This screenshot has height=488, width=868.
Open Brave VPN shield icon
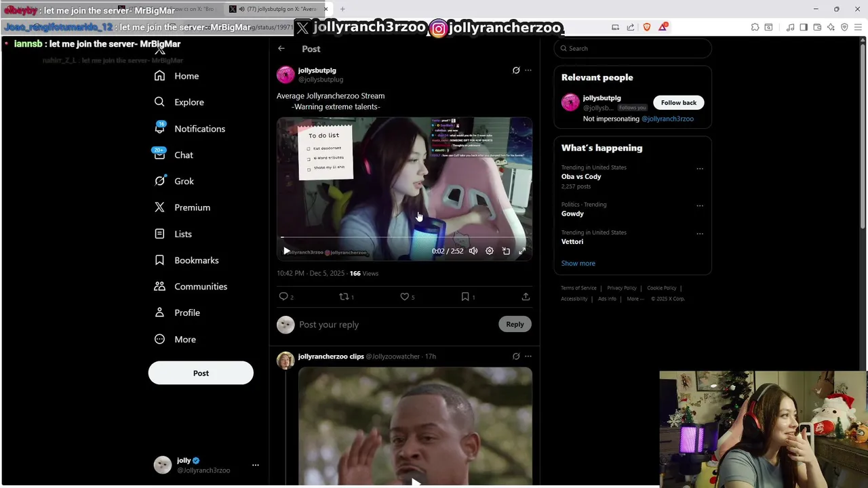click(x=844, y=27)
